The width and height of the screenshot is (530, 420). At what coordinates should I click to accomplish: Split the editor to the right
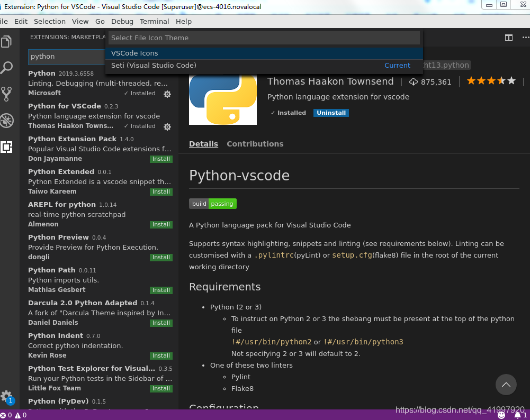click(509, 38)
